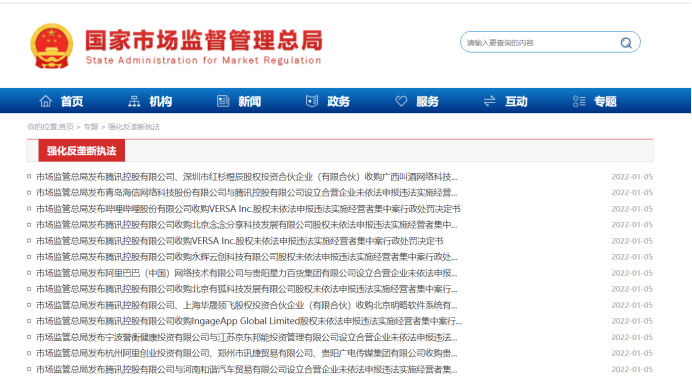The width and height of the screenshot is (692, 380).
Task: Click the list icon beside 专题
Action: (579, 101)
